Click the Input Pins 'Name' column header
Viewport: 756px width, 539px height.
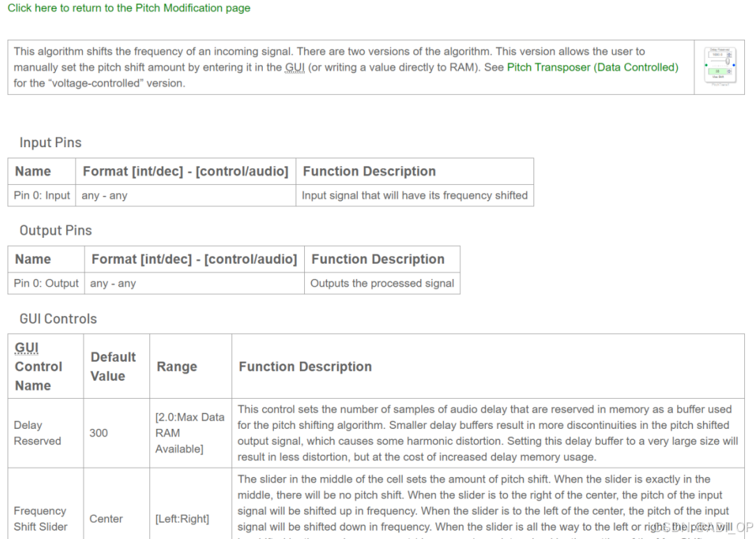[x=42, y=172]
